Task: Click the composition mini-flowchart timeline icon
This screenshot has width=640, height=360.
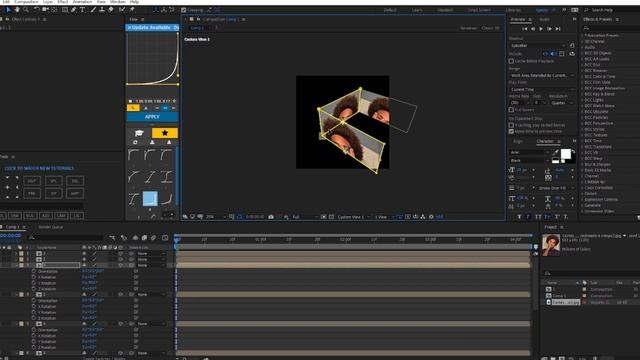Action: pyautogui.click(x=112, y=238)
